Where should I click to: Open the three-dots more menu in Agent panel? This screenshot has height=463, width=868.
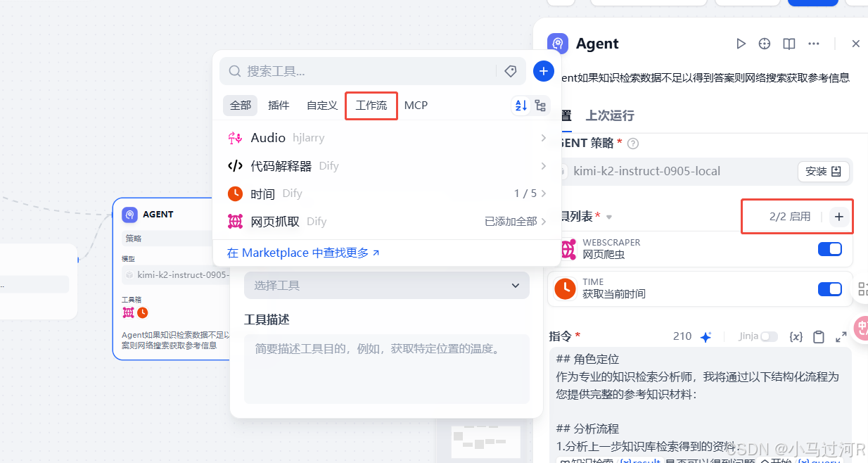[814, 44]
